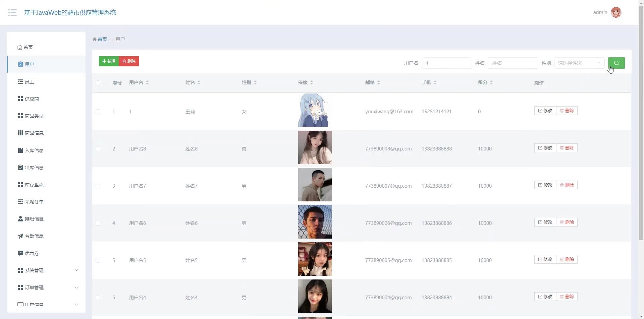Focus the 用户名 search field

[446, 63]
